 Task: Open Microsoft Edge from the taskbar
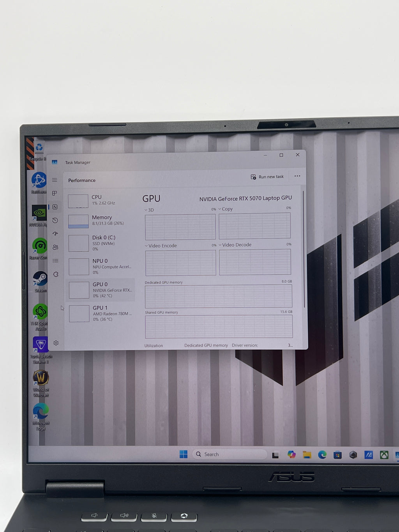(x=322, y=455)
